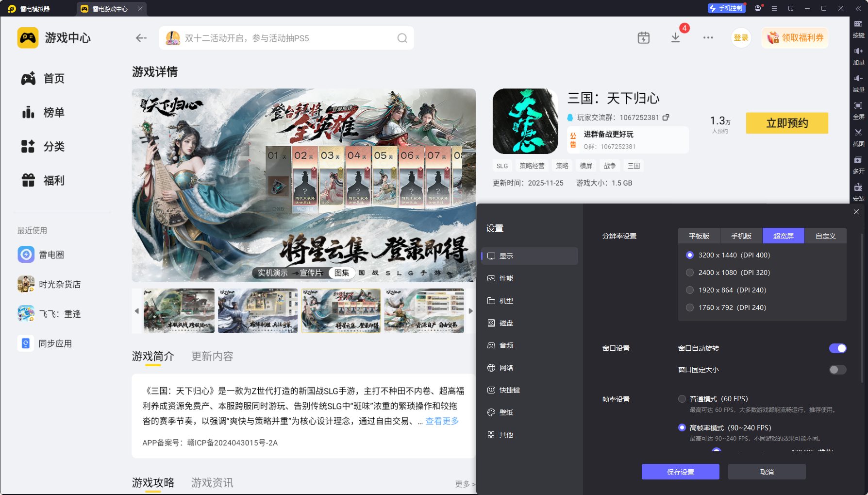Click the settings panel vertical scrollbar

tap(862, 308)
